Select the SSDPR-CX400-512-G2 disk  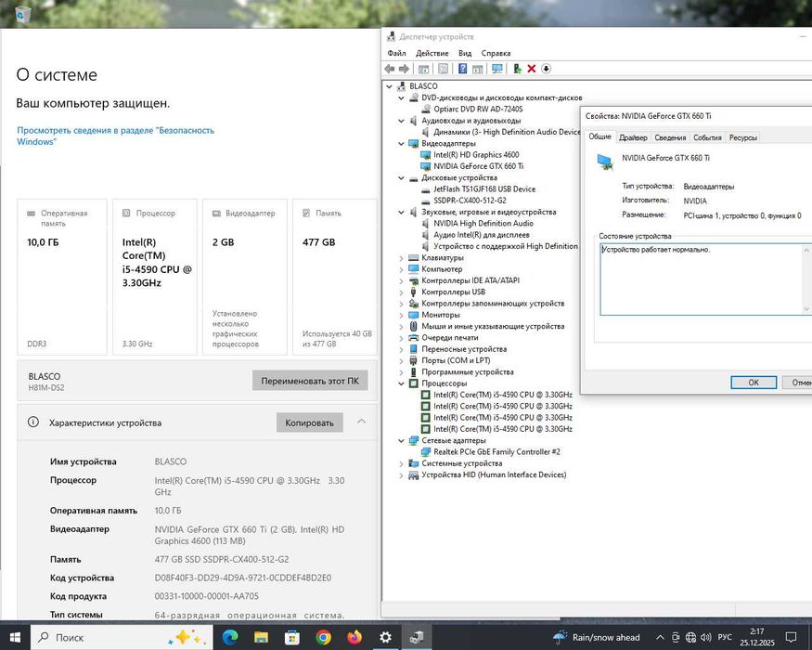click(x=470, y=200)
